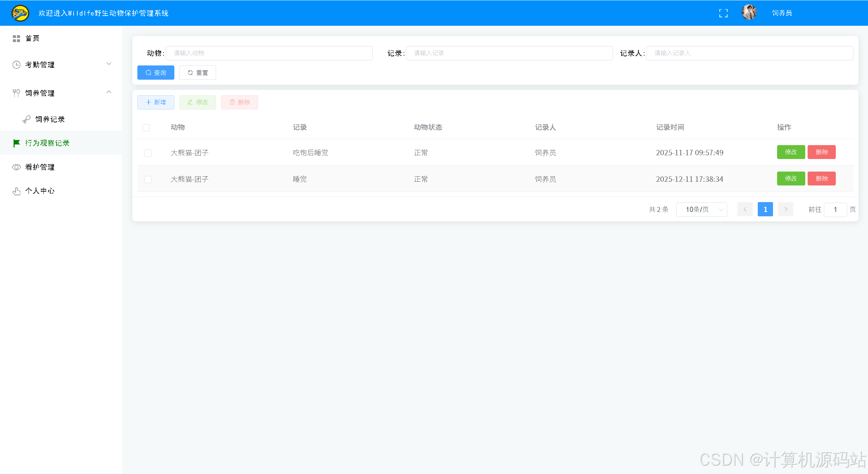
Task: Click the previous page arrow
Action: 745,210
